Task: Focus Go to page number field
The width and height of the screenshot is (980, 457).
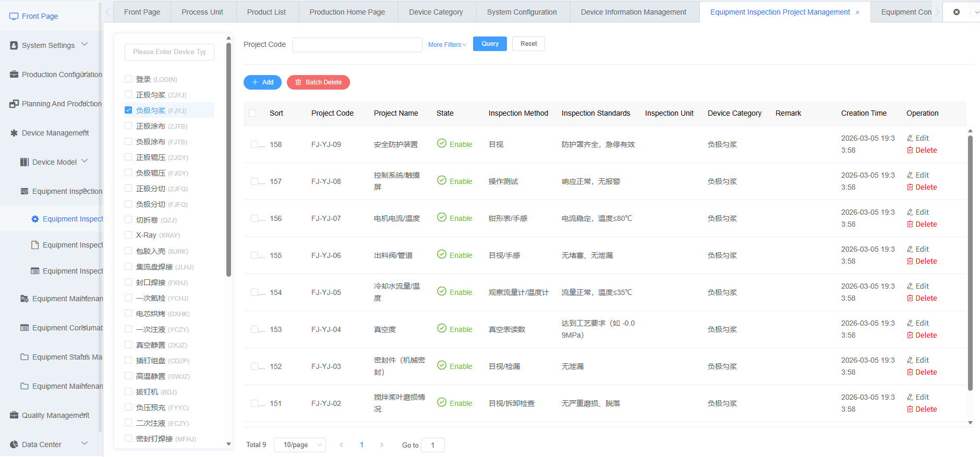Action: click(x=433, y=445)
